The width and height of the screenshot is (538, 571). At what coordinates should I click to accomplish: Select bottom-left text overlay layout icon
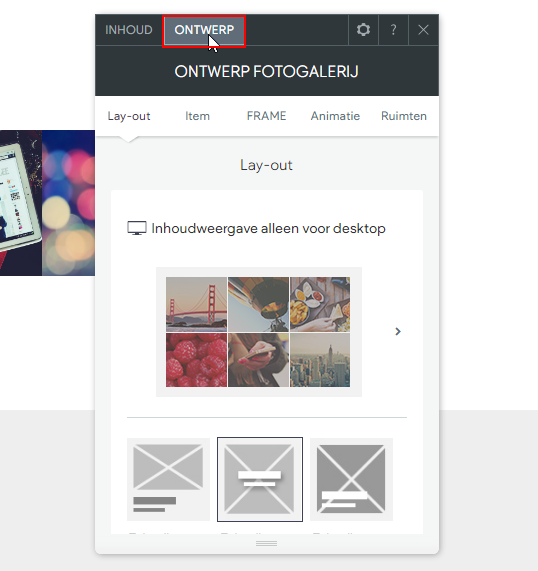(x=351, y=479)
